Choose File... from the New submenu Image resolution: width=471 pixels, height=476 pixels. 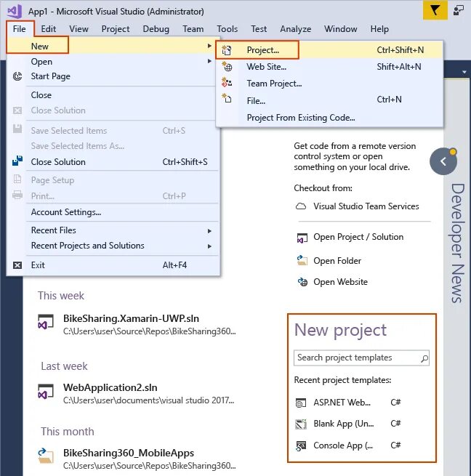(329, 100)
